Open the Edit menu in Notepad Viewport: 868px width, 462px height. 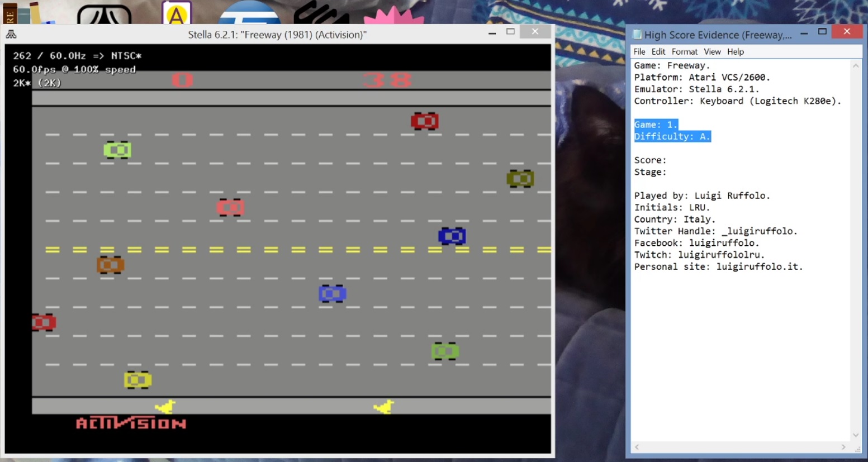coord(658,51)
